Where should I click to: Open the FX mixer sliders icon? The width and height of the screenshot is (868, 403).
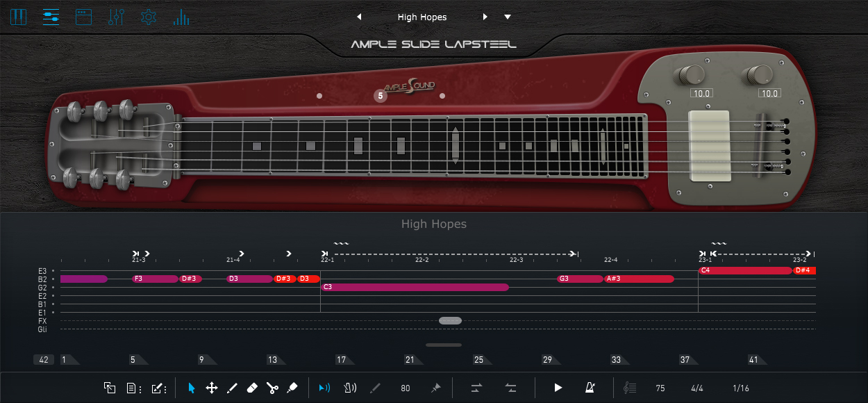tap(116, 17)
